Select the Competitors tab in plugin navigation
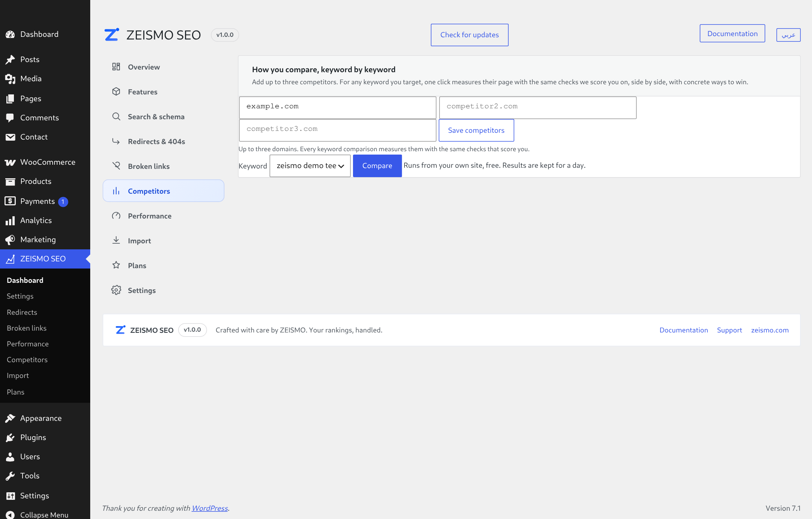The height and width of the screenshot is (519, 812). 164,191
